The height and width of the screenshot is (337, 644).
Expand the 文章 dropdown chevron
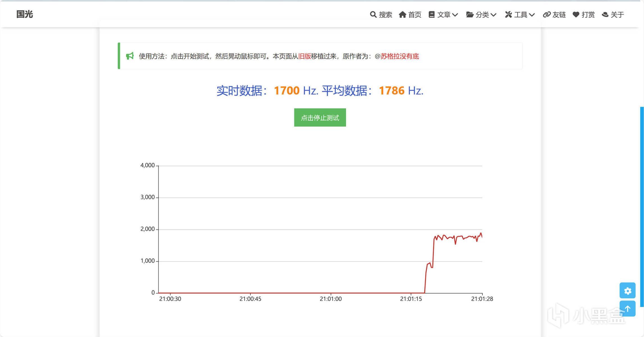(x=455, y=15)
